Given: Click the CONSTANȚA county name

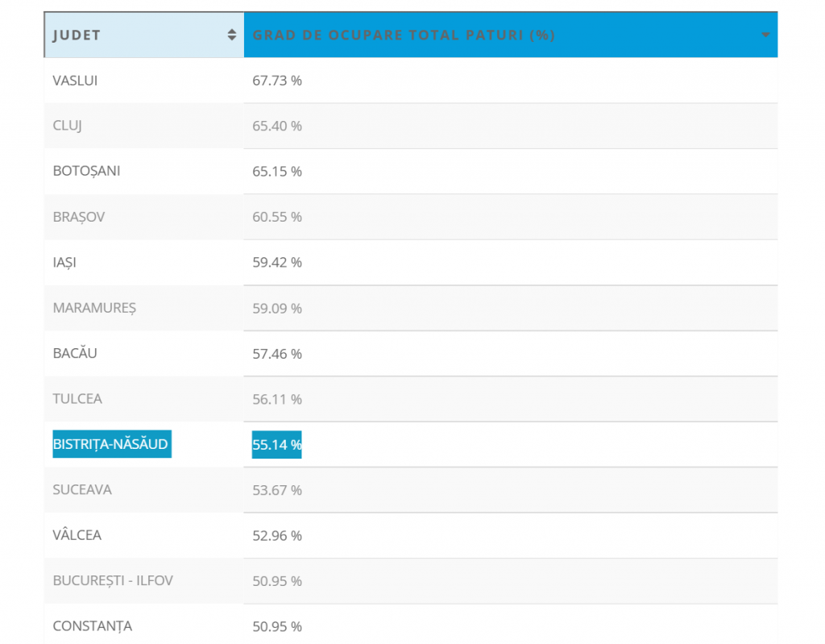Looking at the screenshot, I should tap(92, 626).
